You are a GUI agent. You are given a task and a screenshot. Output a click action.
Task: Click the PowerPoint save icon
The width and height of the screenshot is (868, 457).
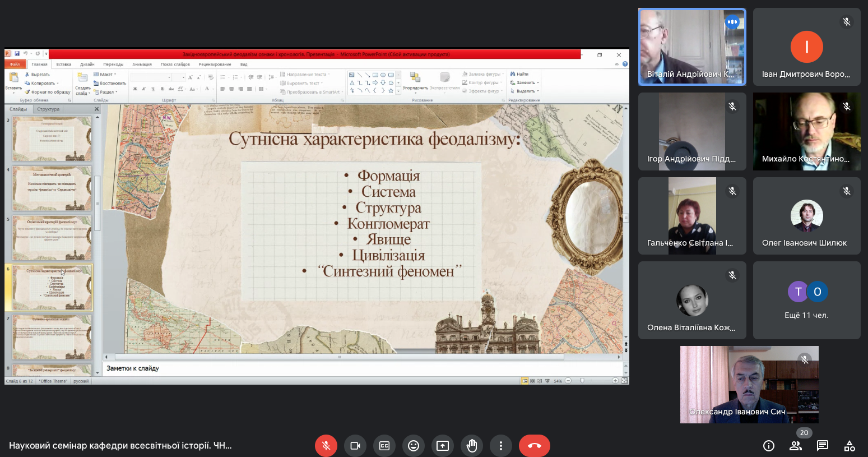click(x=17, y=54)
